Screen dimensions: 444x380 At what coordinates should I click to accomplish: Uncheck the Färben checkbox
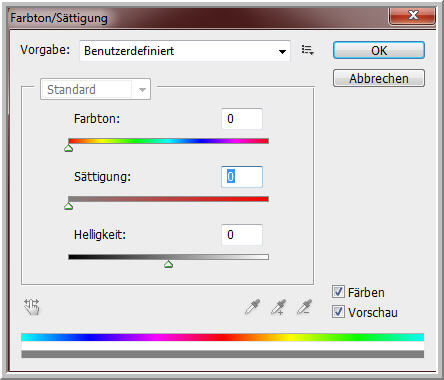338,292
